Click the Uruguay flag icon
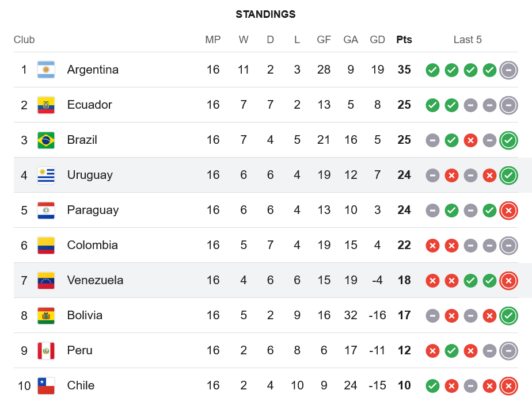This screenshot has width=532, height=413. (x=46, y=175)
